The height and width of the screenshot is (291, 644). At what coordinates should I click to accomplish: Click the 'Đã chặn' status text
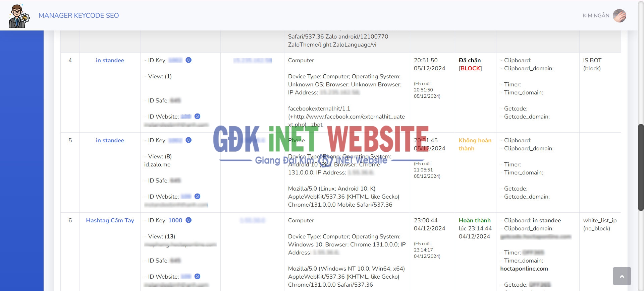pos(470,60)
